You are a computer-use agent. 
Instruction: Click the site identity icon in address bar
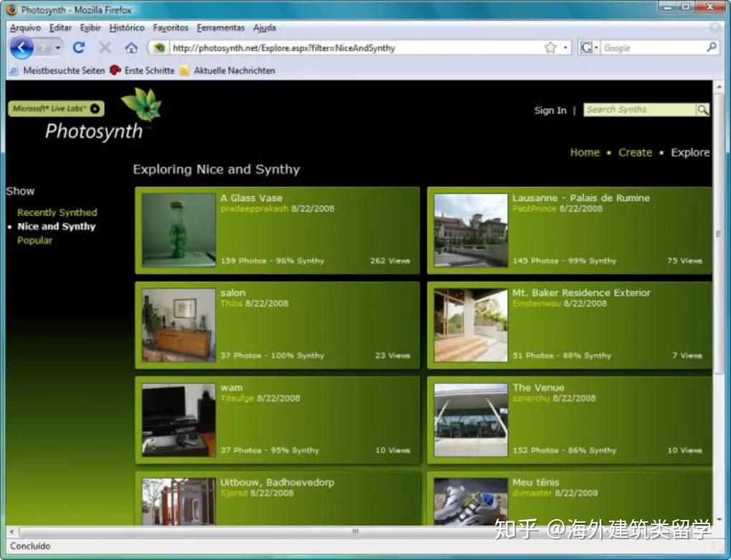159,47
